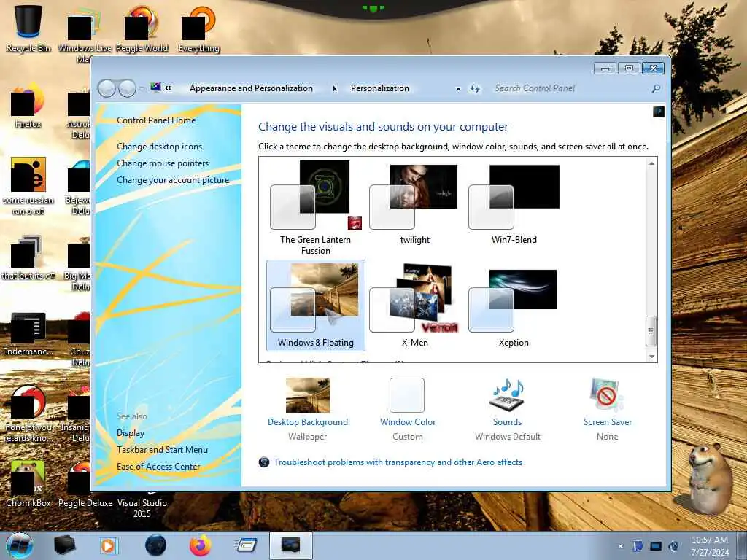Select the twilight theme
Viewport: 747px width, 560px height.
pyautogui.click(x=414, y=204)
